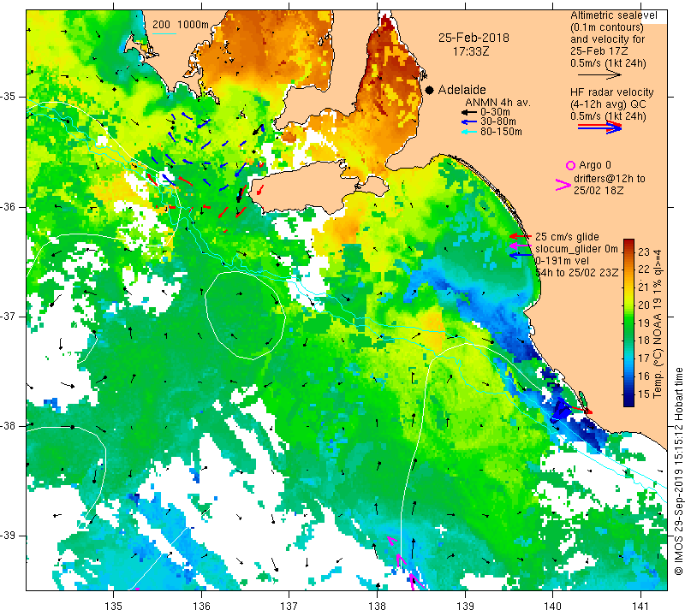685x616 pixels.
Task: Click the '140' longitude axis label
Action: [x=552, y=607]
